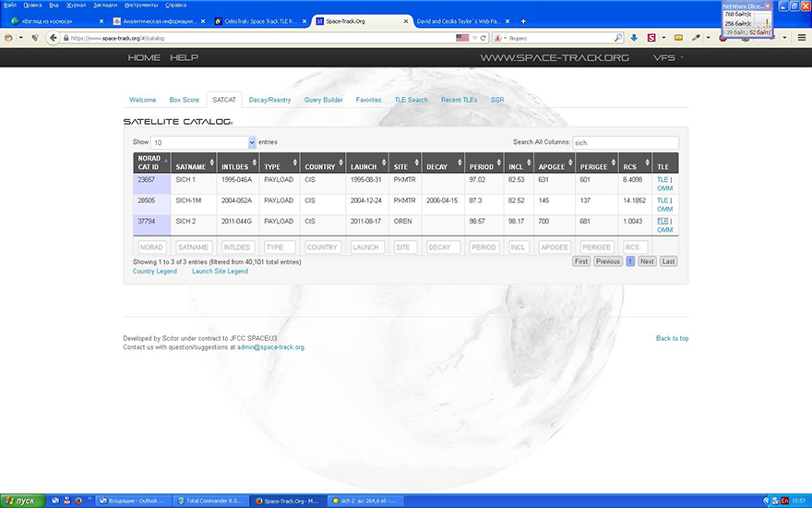The width and height of the screenshot is (812, 508).
Task: Select page 1 in pagination
Action: tap(630, 261)
